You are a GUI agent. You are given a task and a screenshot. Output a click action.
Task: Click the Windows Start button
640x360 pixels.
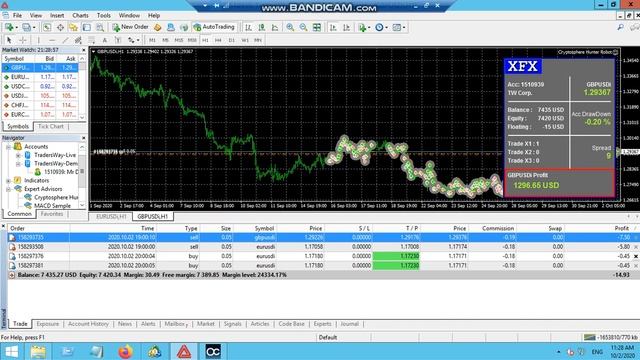point(11,351)
